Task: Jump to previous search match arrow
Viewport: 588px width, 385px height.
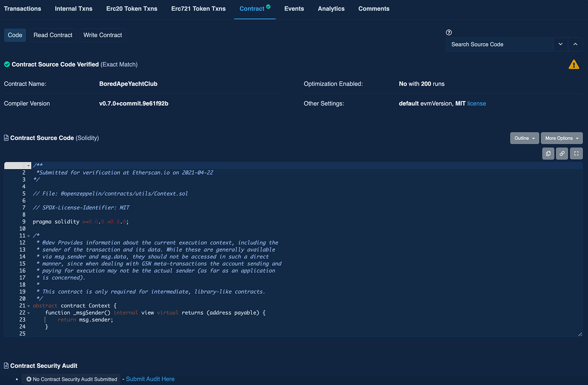Action: (575, 44)
